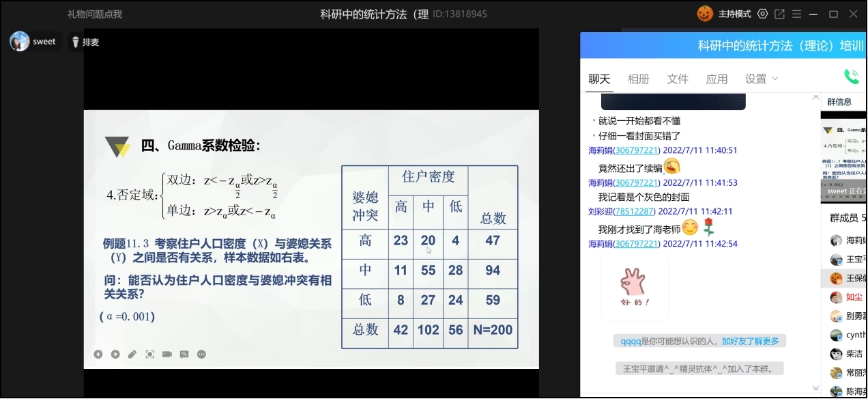
Task: Toggle the 排麦 microphone queue
Action: pos(86,42)
